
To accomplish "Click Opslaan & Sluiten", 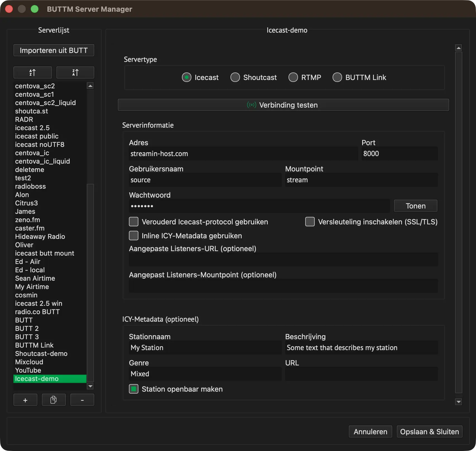I will click(430, 432).
